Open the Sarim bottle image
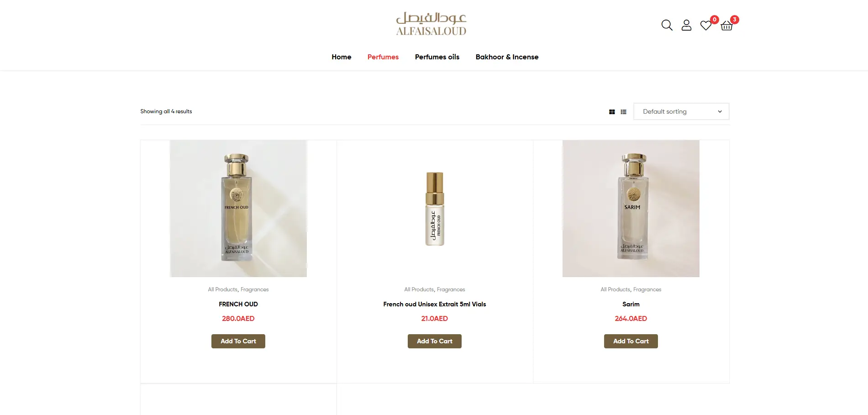Screen dimensions: 868x415 (631, 209)
